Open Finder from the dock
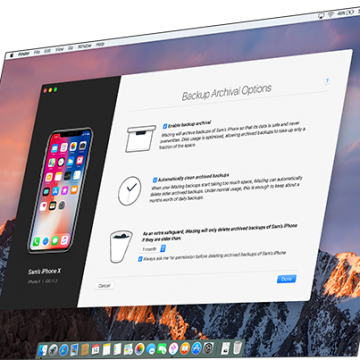Viewport: 360px width, 360px height. 43,350
